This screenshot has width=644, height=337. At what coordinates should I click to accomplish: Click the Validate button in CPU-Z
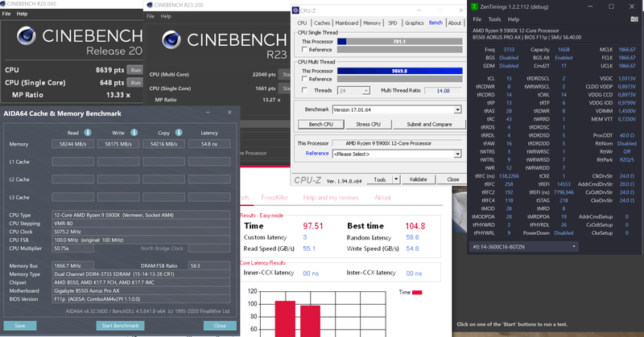click(x=418, y=179)
